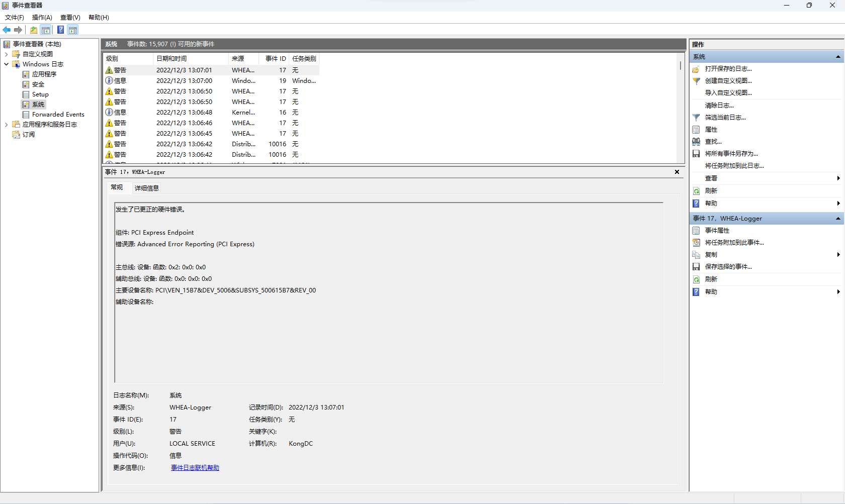
Task: Open the Forwarded Events log
Action: tap(58, 115)
